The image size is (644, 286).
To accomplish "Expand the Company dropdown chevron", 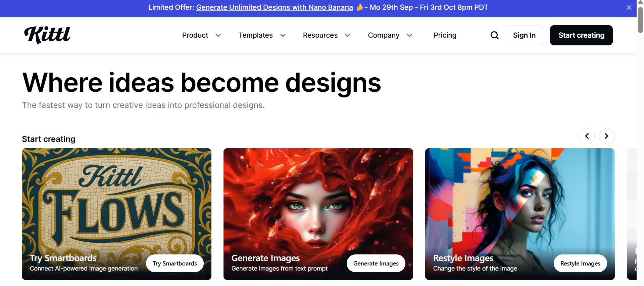I will pos(409,35).
